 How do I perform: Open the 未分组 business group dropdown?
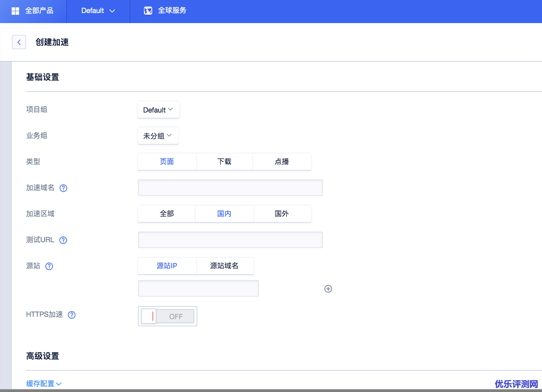[158, 135]
